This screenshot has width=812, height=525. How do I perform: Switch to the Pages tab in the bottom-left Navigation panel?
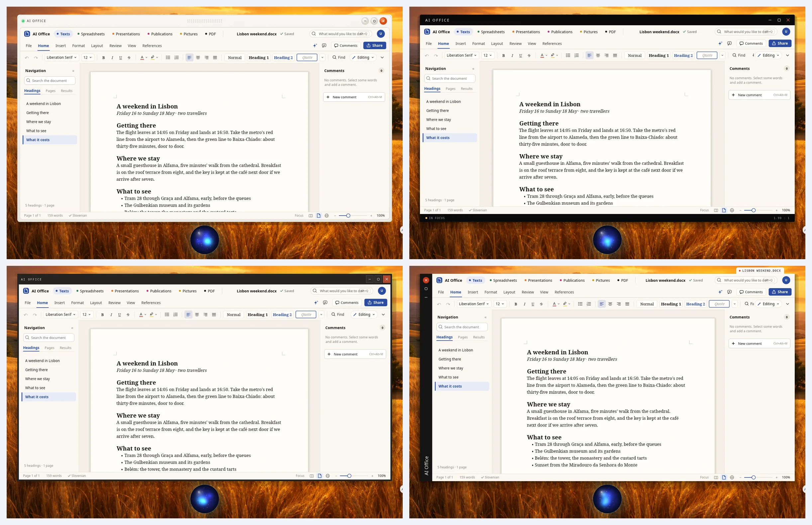pyautogui.click(x=50, y=348)
